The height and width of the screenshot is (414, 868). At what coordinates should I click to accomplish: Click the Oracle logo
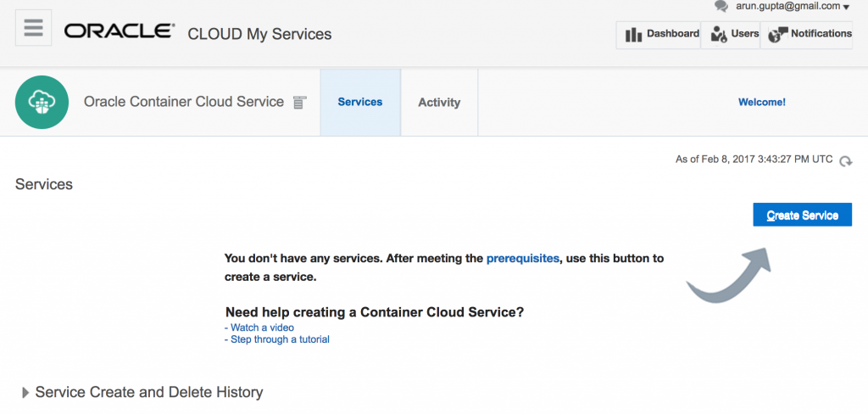(120, 31)
